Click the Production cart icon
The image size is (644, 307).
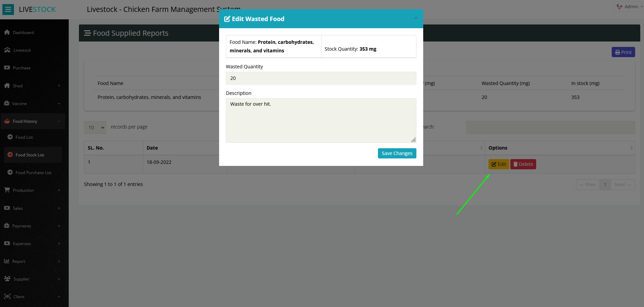click(7, 190)
